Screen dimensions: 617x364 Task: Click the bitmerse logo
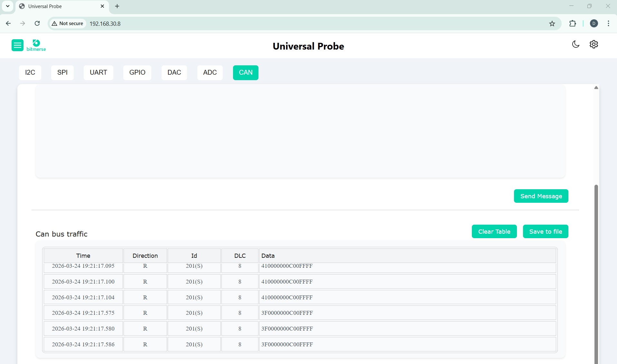click(36, 45)
